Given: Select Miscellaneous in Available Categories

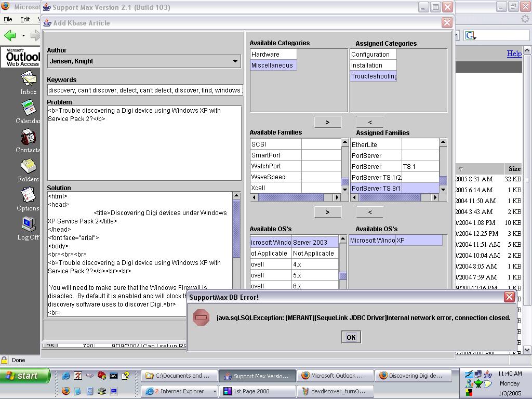Looking at the screenshot, I should pos(272,65).
